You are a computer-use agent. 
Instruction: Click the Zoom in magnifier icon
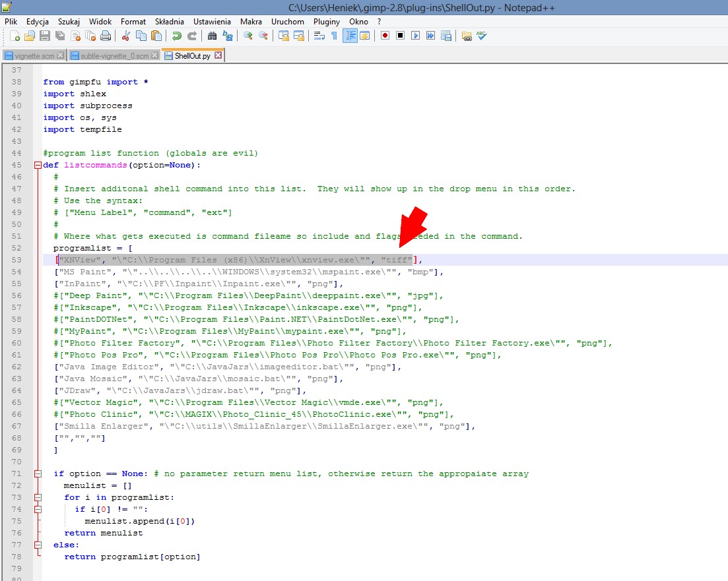click(248, 36)
